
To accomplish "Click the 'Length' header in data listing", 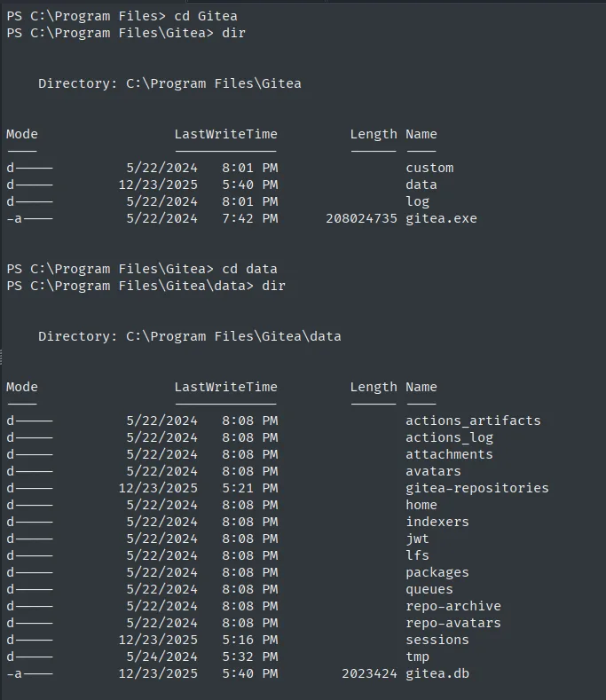I will 374,387.
